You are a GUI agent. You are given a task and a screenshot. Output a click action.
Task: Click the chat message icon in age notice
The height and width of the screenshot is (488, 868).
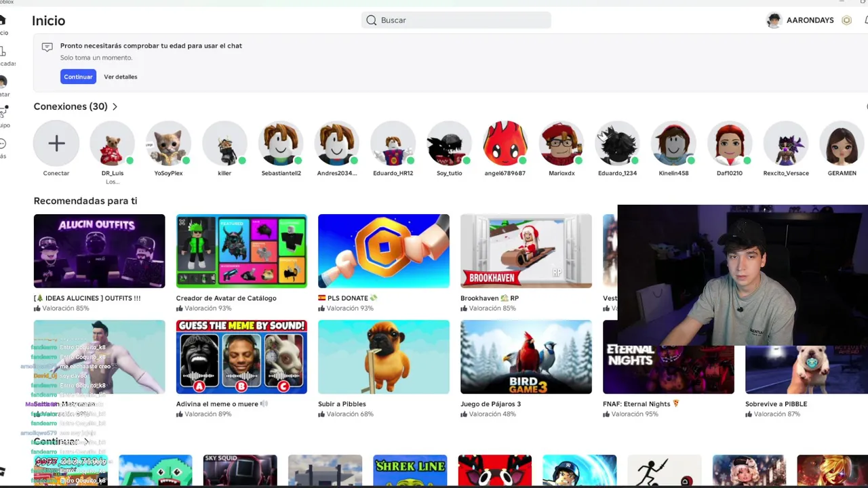coord(47,47)
